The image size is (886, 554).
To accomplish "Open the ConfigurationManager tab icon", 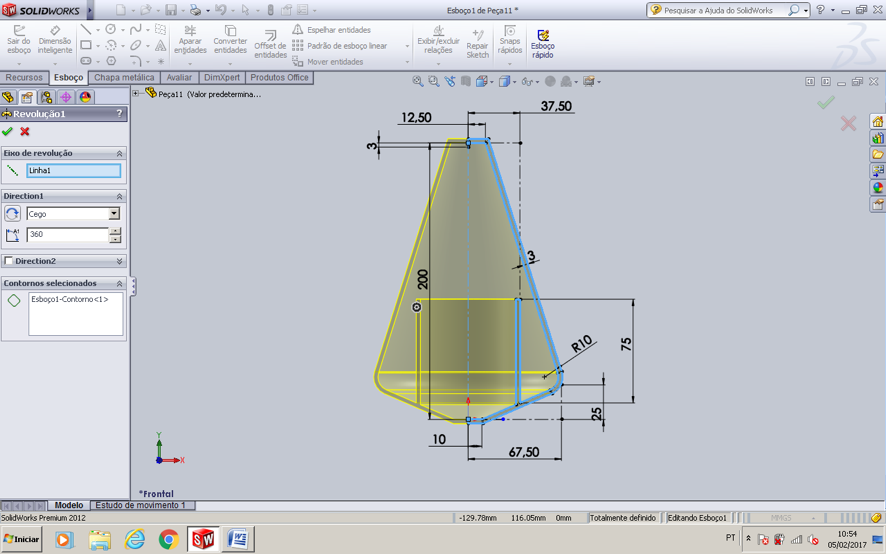I will [46, 97].
